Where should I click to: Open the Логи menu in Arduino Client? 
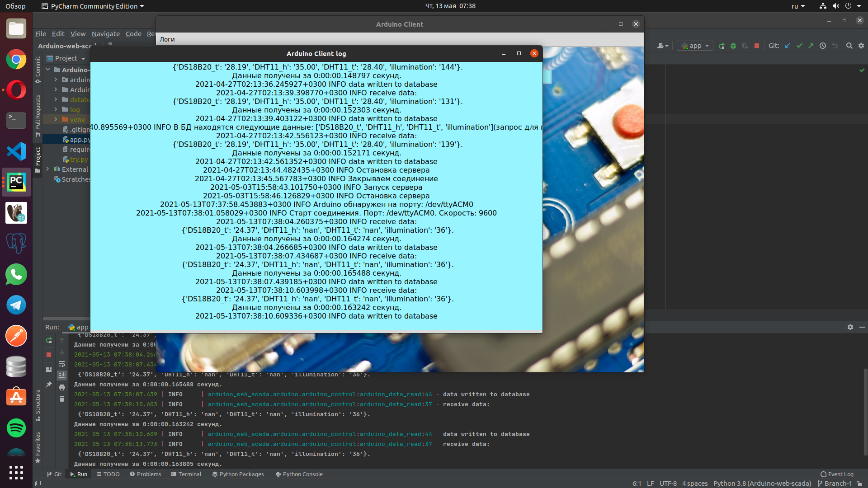click(x=167, y=39)
